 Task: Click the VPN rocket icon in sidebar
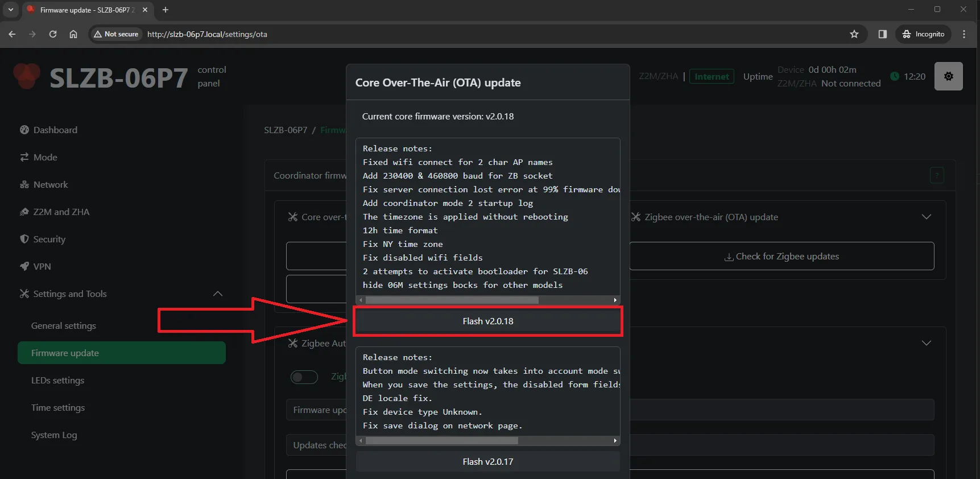[24, 266]
